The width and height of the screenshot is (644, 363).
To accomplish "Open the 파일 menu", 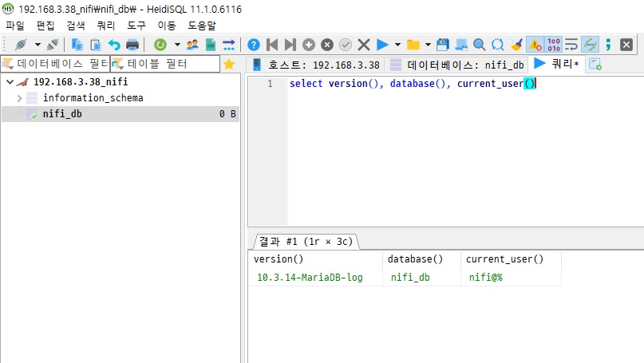I will point(15,26).
